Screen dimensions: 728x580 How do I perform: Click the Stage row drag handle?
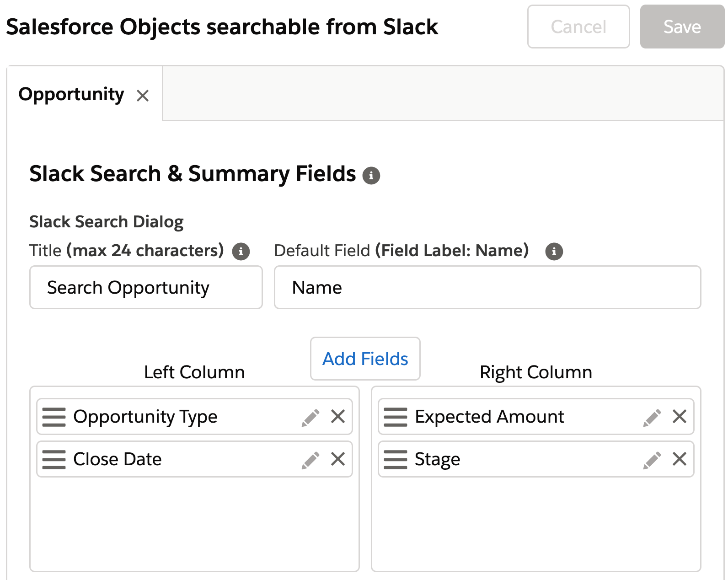coord(396,459)
